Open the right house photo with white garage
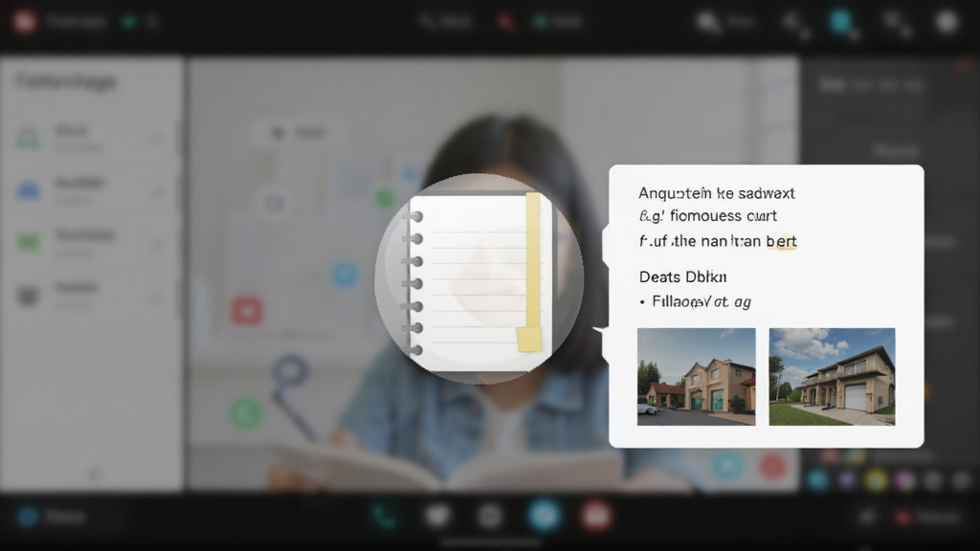Viewport: 980px width, 551px height. tap(832, 377)
